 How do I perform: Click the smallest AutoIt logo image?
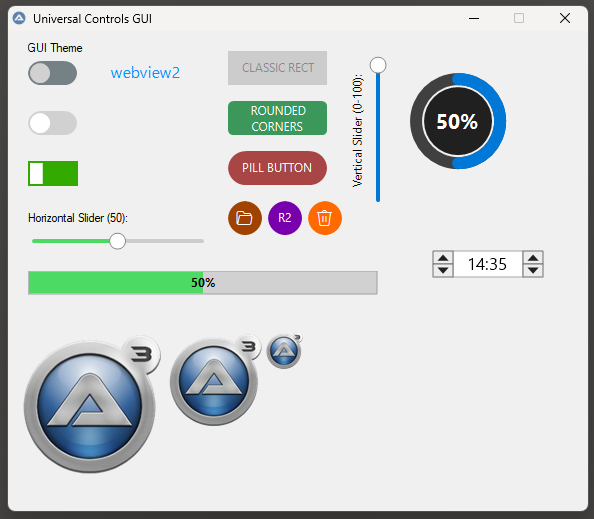pyautogui.click(x=284, y=351)
